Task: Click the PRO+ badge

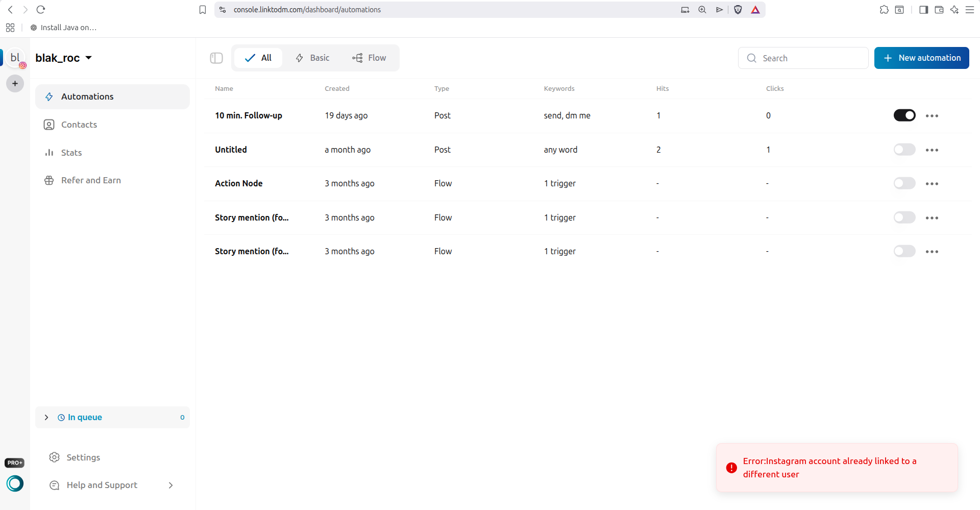Action: 15,463
